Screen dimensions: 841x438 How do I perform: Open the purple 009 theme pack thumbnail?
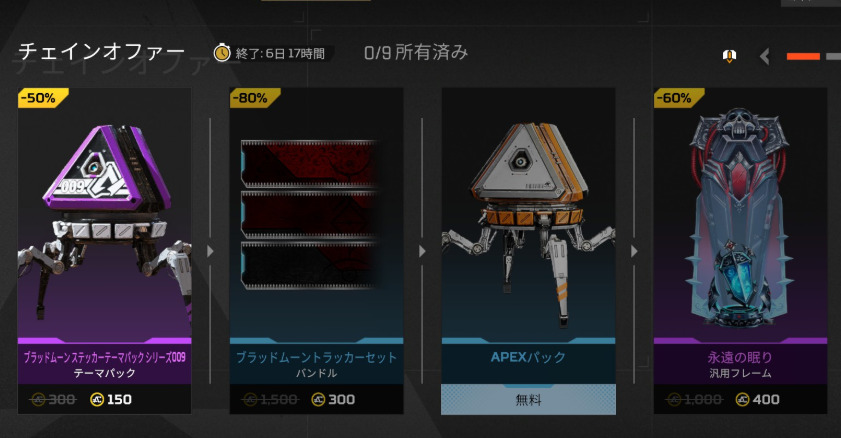pos(105,214)
